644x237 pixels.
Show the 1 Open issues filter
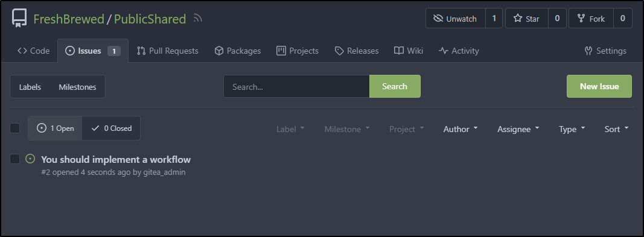click(x=55, y=128)
